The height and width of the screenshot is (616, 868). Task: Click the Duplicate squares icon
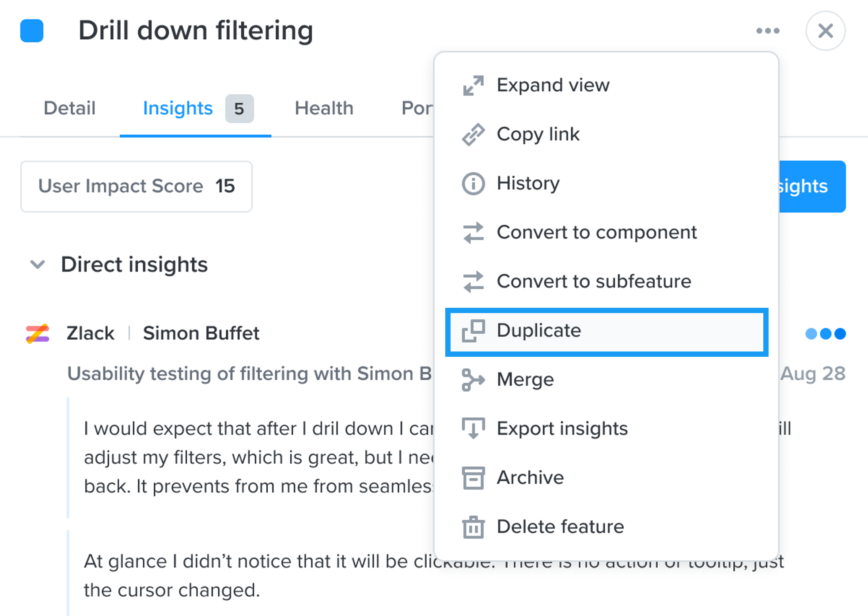pyautogui.click(x=473, y=331)
